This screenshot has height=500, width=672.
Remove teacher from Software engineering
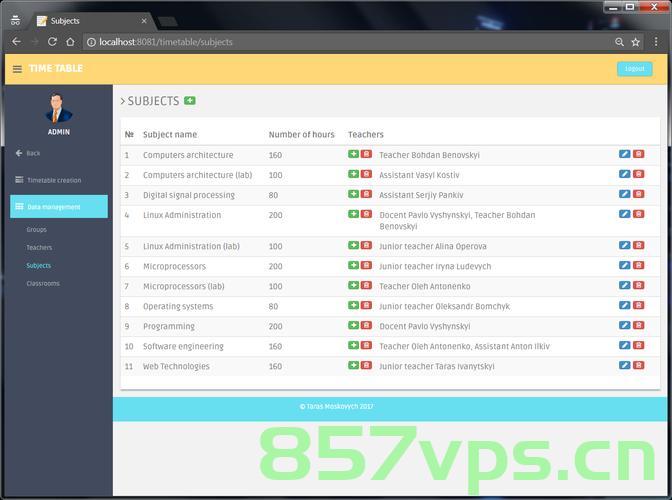click(x=366, y=346)
